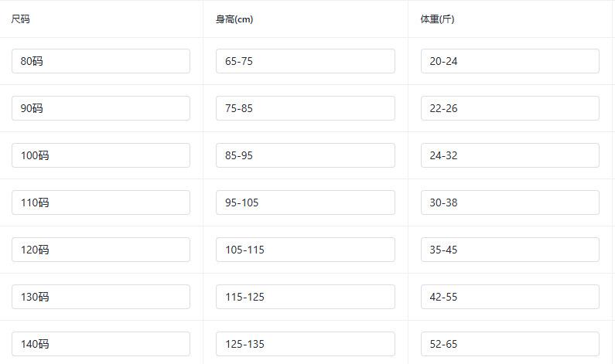The image size is (615, 364).
Task: Click the 120码 size input box
Action: [x=101, y=250]
